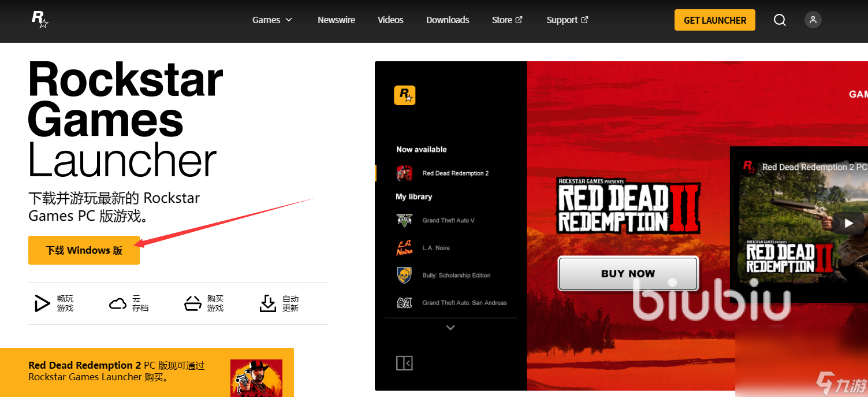Click the 'Now available' heading
Screen dimensions: 868x397
coord(422,149)
